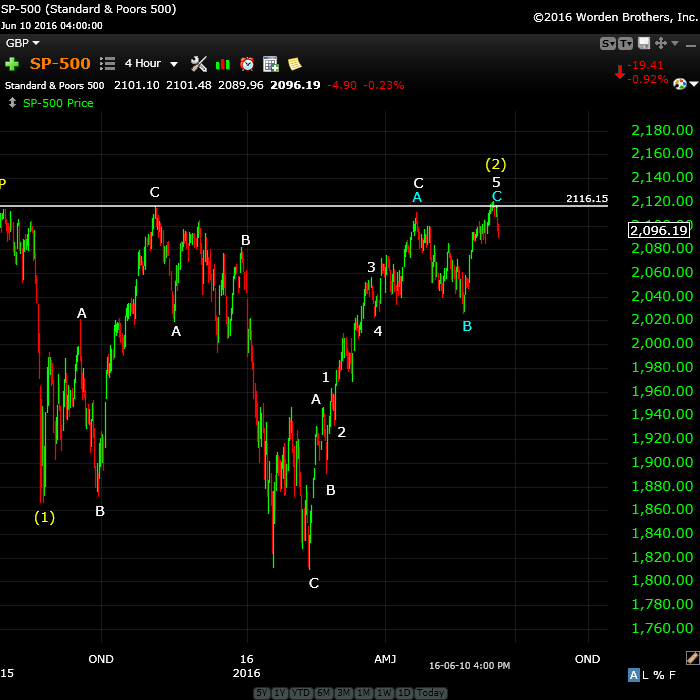Click the orange SP-500 symbol name
Viewport: 700px width, 700px height.
[60, 63]
